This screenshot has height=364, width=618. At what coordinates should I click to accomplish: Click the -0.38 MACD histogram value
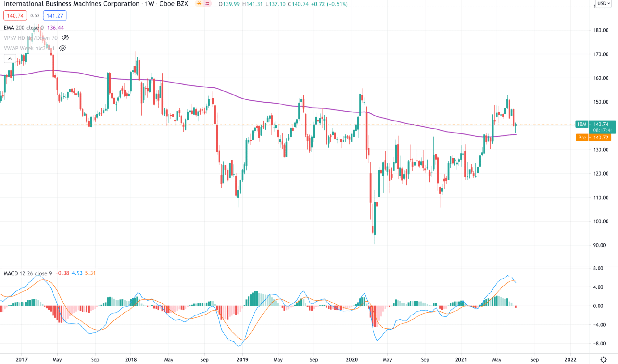pyautogui.click(x=62, y=273)
